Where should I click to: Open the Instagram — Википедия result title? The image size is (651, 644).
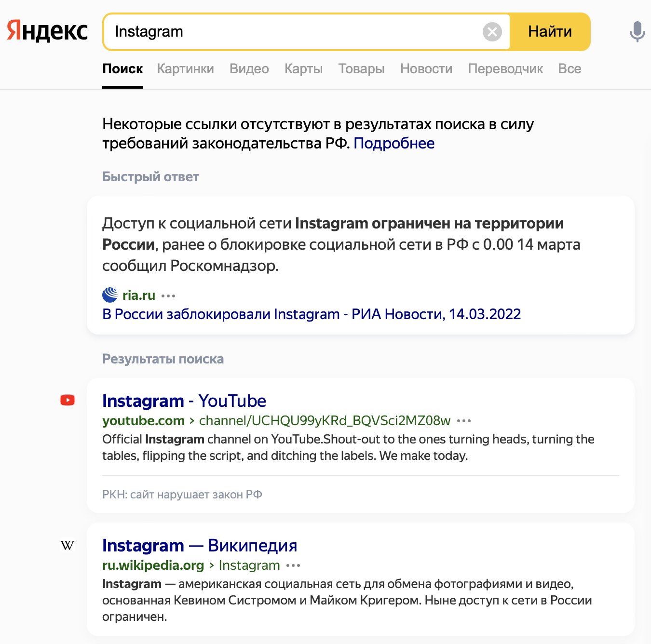pyautogui.click(x=200, y=546)
